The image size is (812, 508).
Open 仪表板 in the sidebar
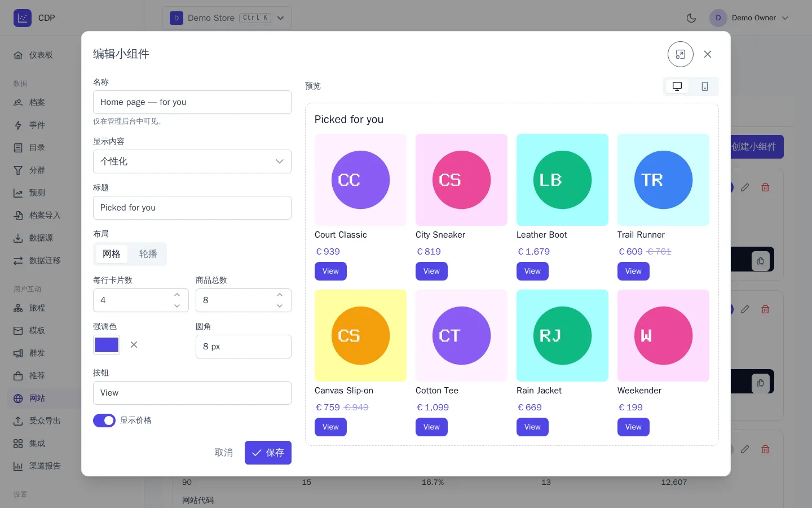(x=41, y=55)
